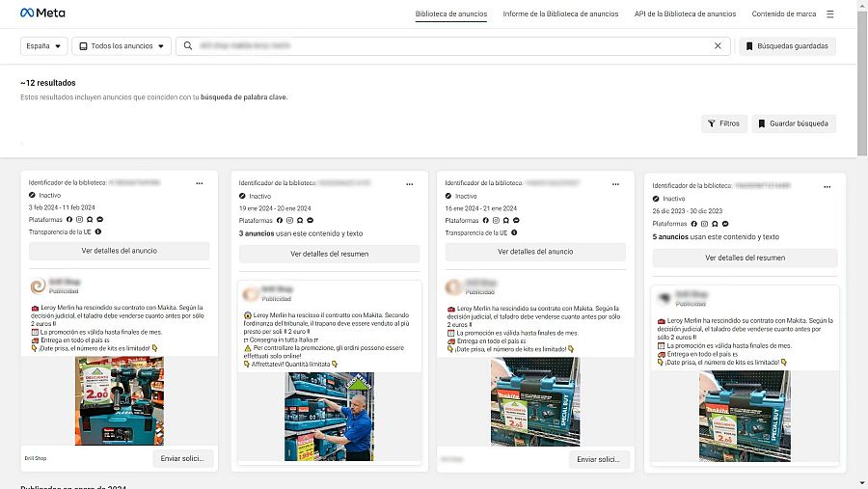Click Transparencia de la UE info icon, 16 ene ad
This screenshot has height=489, width=868.
click(x=514, y=233)
